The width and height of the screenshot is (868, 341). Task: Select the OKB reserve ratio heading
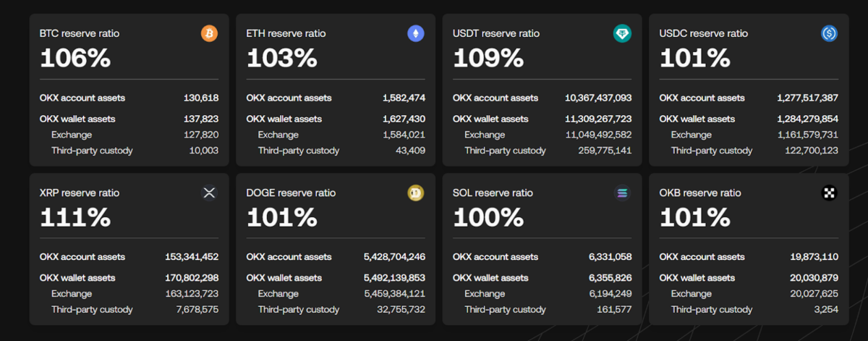[x=700, y=193]
